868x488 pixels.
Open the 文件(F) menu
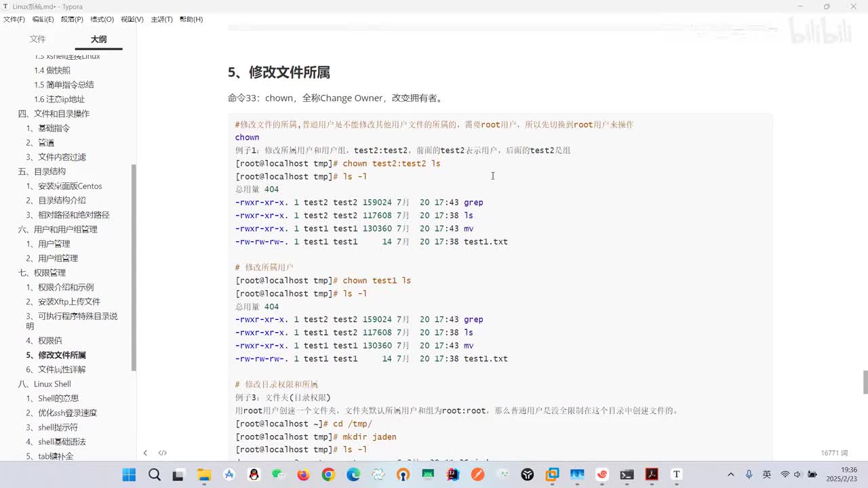click(14, 20)
